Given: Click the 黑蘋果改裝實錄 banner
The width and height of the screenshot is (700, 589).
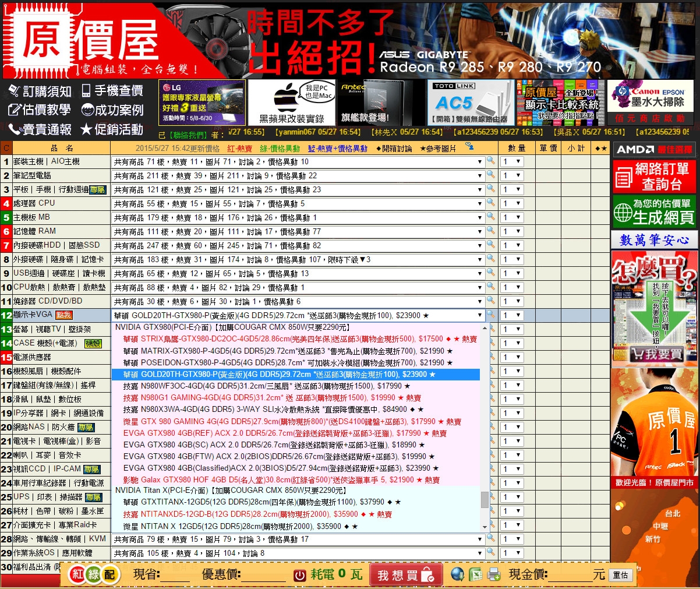Looking at the screenshot, I should 292,103.
